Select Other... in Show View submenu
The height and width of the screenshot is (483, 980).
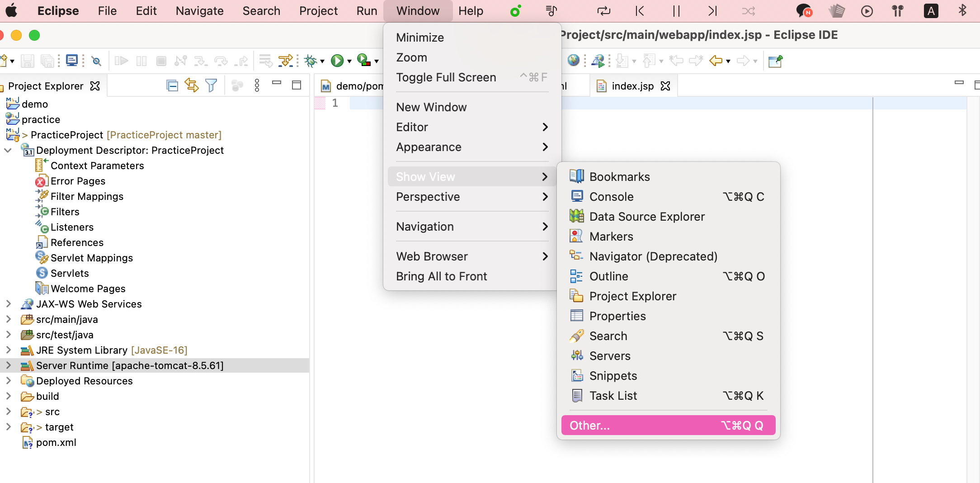tap(668, 426)
